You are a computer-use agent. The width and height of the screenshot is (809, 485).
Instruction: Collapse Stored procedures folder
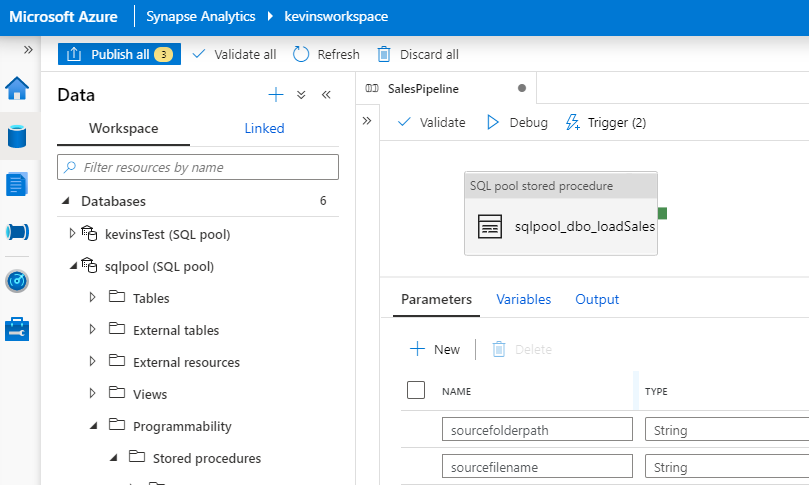click(x=114, y=458)
